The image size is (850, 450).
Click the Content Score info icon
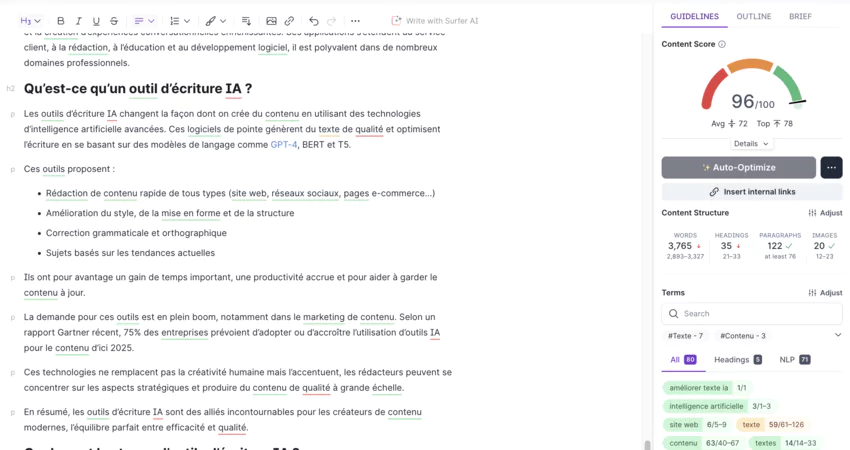click(x=722, y=44)
